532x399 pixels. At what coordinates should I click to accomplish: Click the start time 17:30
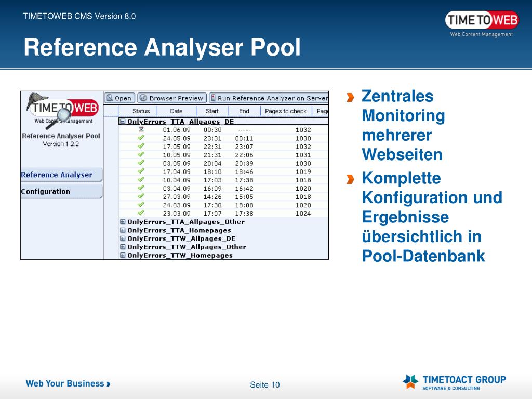212,205
